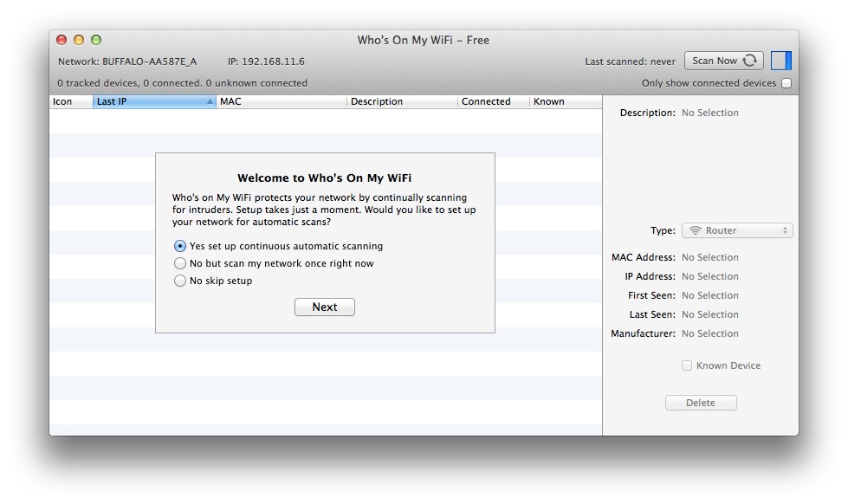Click the Welcome to Who's On My WiFi heading
The width and height of the screenshot is (848, 504).
pyautogui.click(x=325, y=178)
